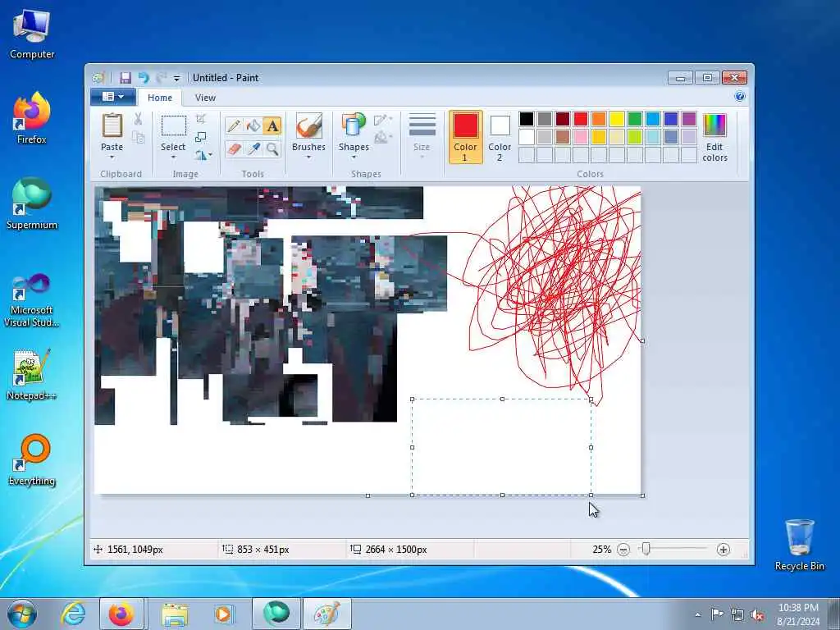Click the zoom slider thumb

click(646, 549)
